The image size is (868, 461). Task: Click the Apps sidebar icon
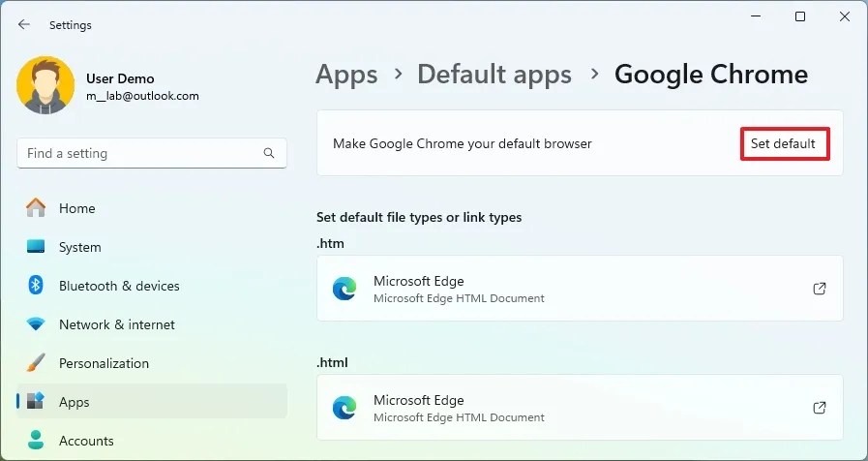(x=36, y=401)
